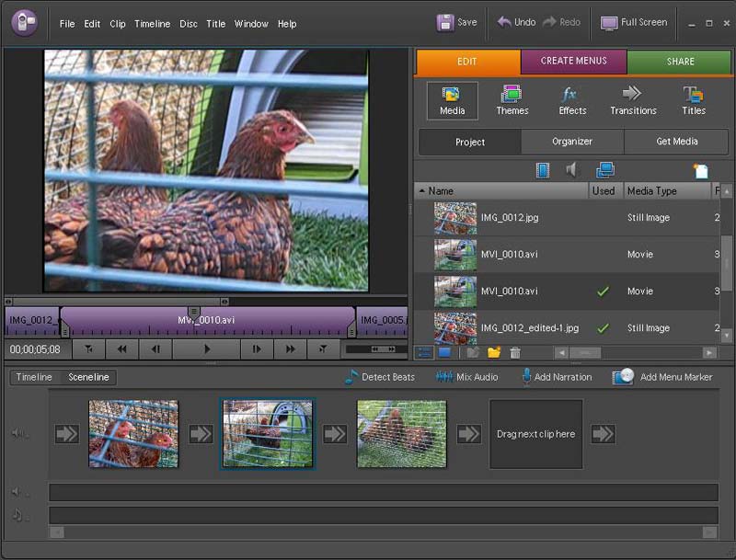Click the Get Media button
This screenshot has width=736, height=560.
676,142
